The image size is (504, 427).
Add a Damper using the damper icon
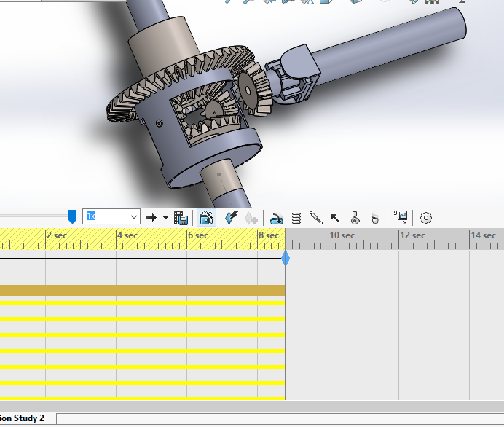point(315,218)
